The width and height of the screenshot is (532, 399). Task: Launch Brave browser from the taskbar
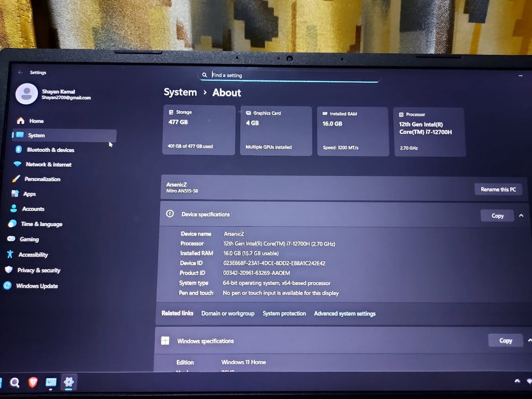[x=33, y=382]
